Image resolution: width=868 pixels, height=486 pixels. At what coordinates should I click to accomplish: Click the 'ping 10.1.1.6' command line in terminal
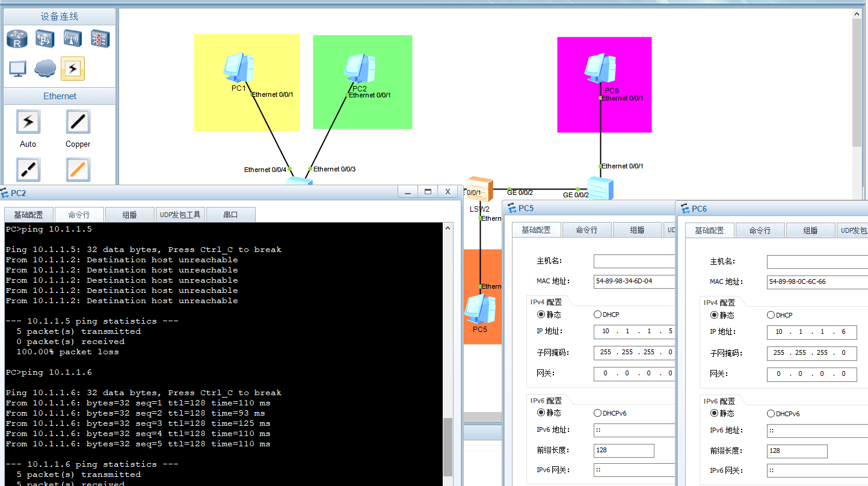(x=49, y=372)
